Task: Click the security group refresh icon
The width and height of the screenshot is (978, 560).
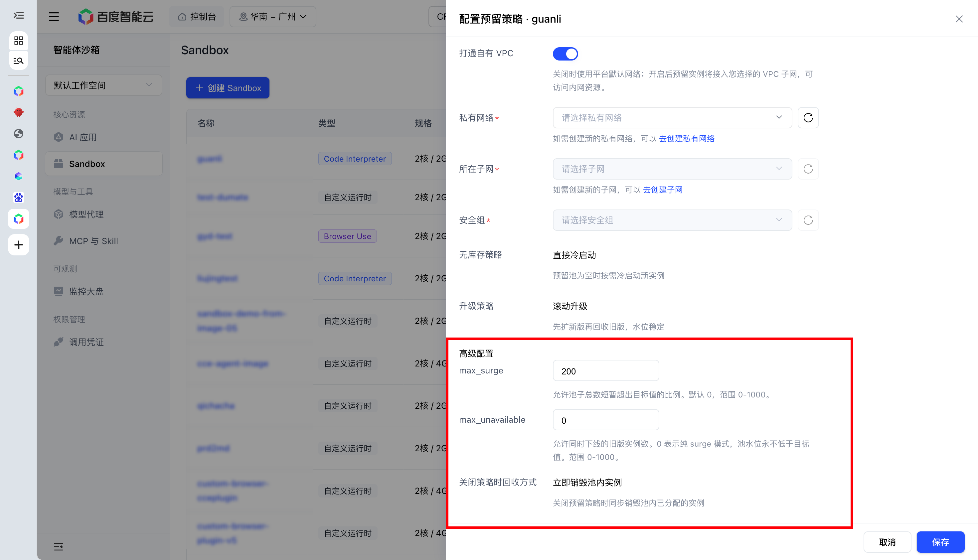Action: coord(808,220)
